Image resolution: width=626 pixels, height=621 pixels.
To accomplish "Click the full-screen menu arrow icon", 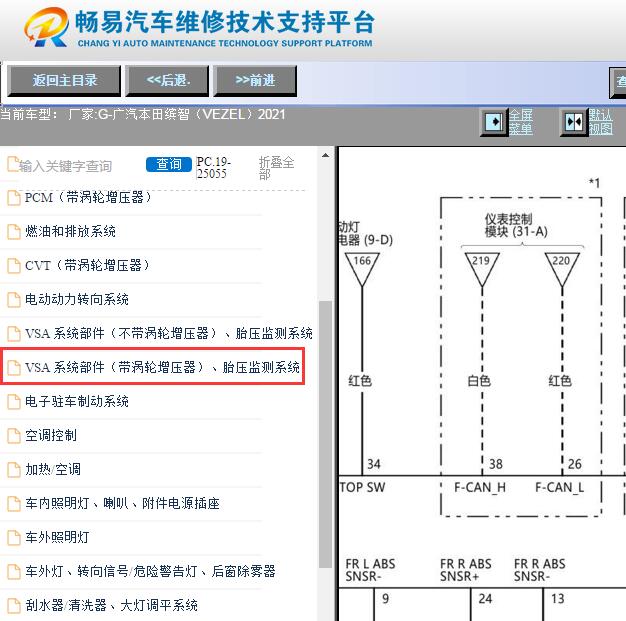I will (494, 122).
